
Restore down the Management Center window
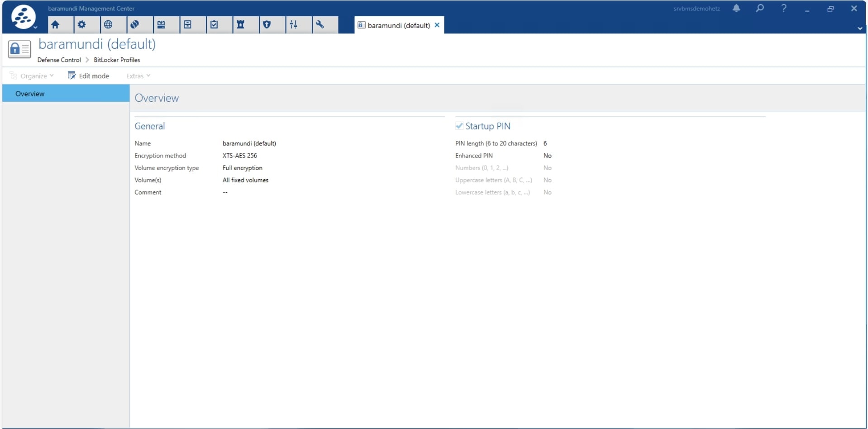(830, 9)
